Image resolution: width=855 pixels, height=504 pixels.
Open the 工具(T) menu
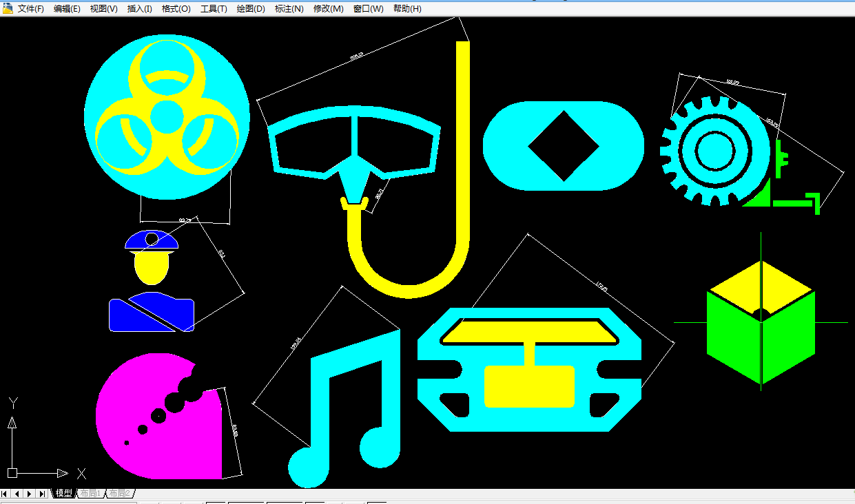coord(214,9)
